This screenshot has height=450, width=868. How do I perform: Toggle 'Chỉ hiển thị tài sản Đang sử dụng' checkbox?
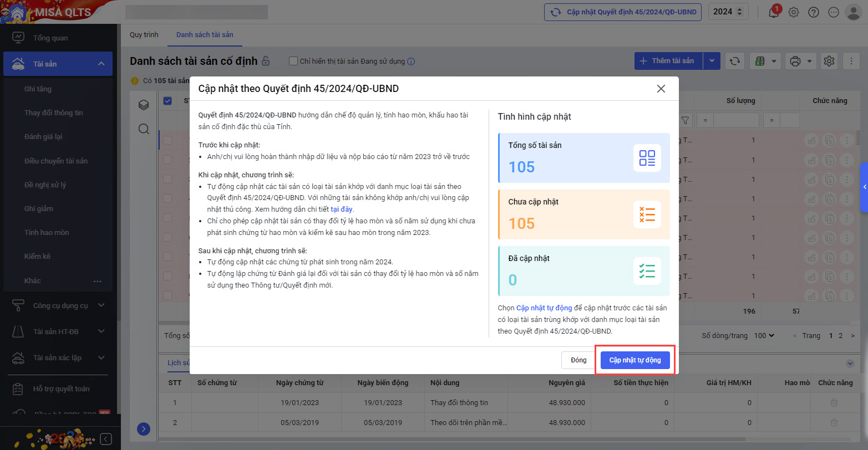293,61
